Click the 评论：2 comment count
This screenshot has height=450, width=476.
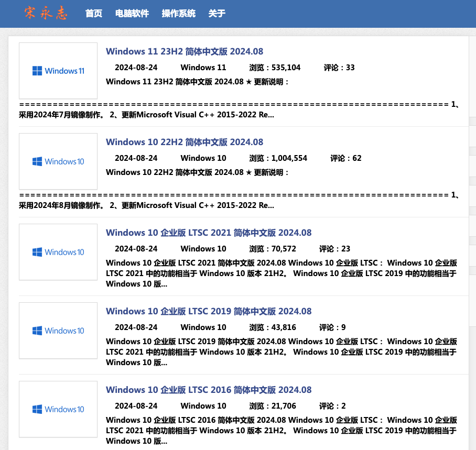(332, 406)
